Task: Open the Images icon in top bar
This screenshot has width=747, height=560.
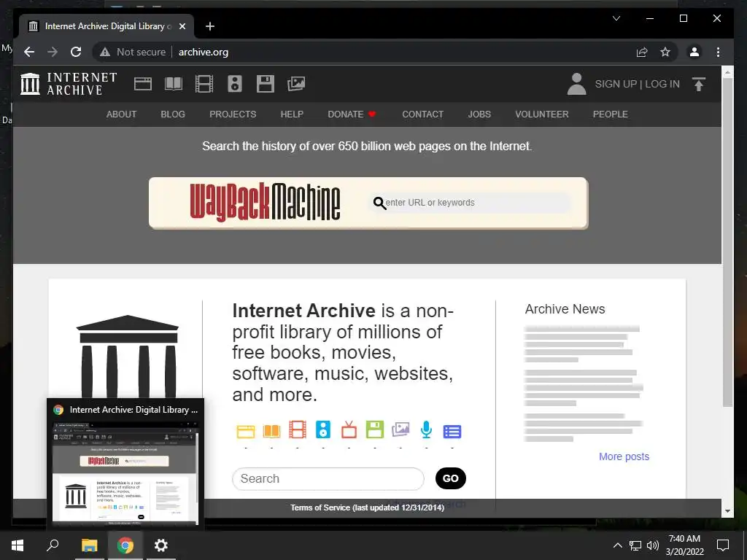Action: [296, 84]
